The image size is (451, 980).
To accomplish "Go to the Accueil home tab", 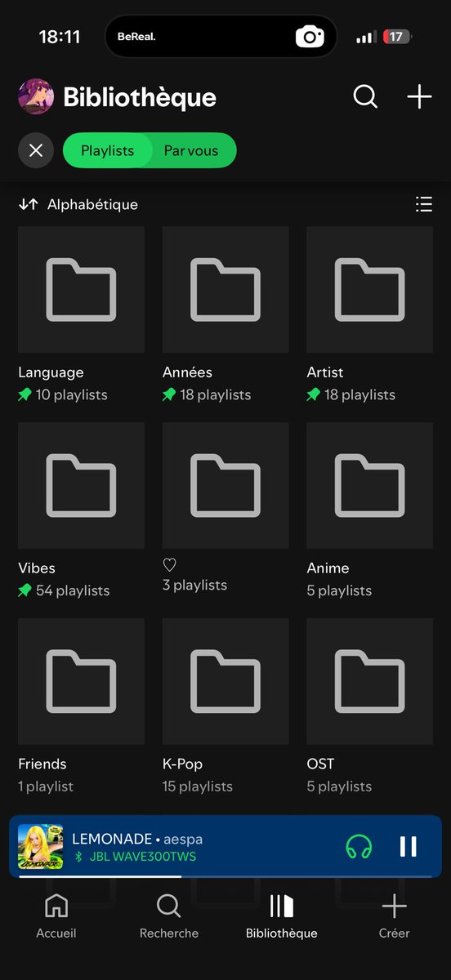I will click(x=56, y=916).
